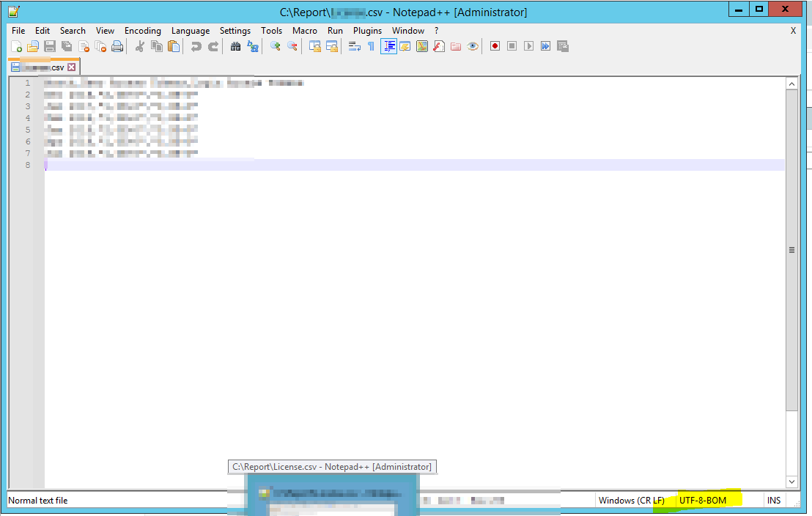Click user defined language icon
The width and height of the screenshot is (812, 516).
point(405,47)
